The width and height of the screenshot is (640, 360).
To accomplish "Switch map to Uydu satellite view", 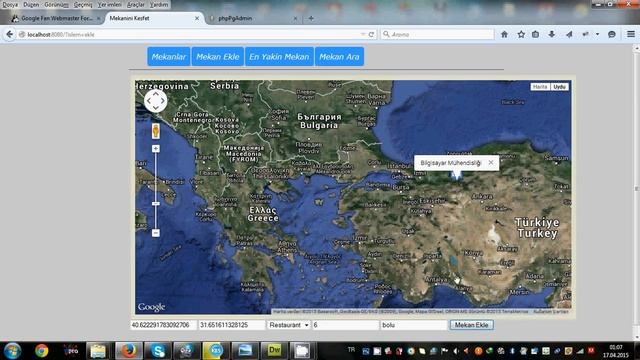I will (559, 87).
